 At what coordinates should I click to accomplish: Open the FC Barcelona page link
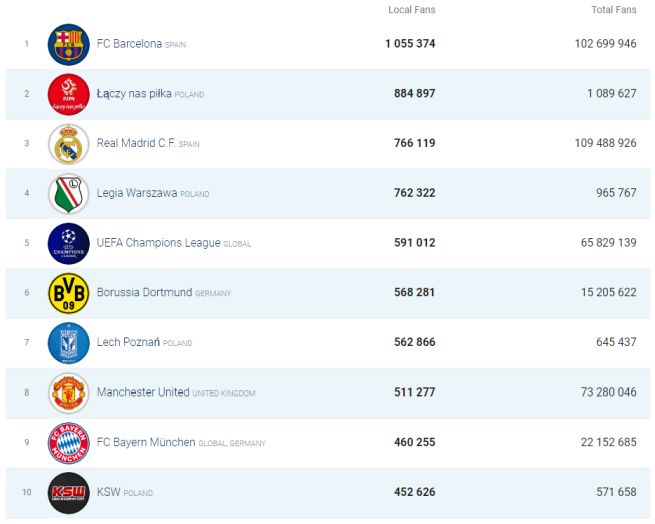click(129, 44)
